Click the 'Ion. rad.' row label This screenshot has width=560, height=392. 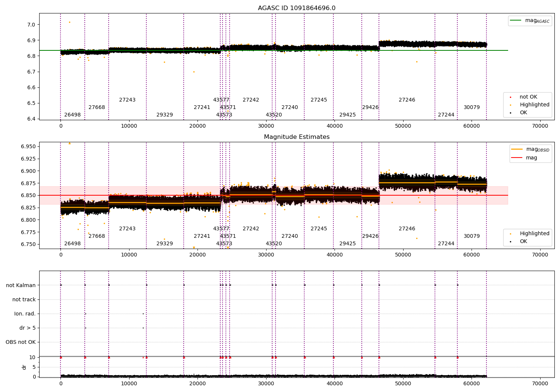[x=25, y=314]
